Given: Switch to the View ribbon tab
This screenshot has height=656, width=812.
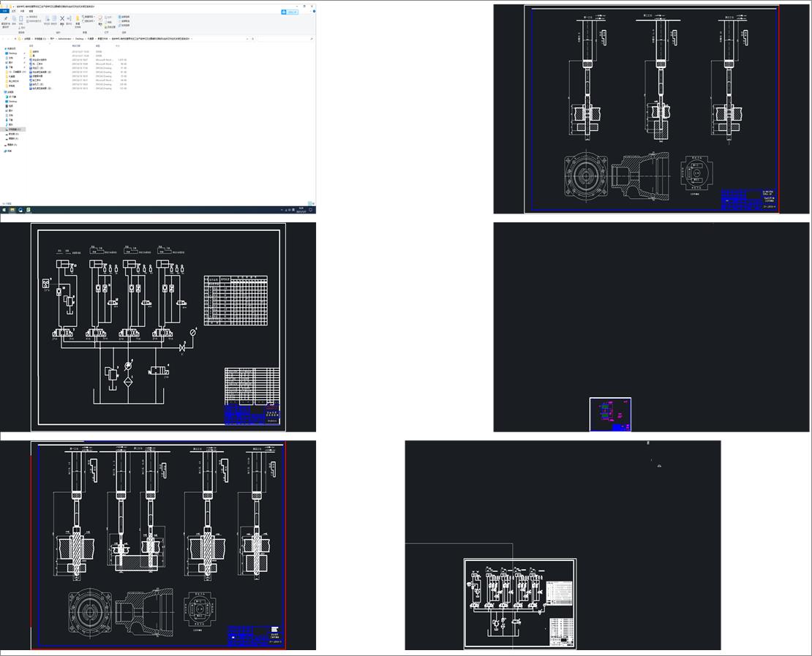Looking at the screenshot, I should point(31,11).
